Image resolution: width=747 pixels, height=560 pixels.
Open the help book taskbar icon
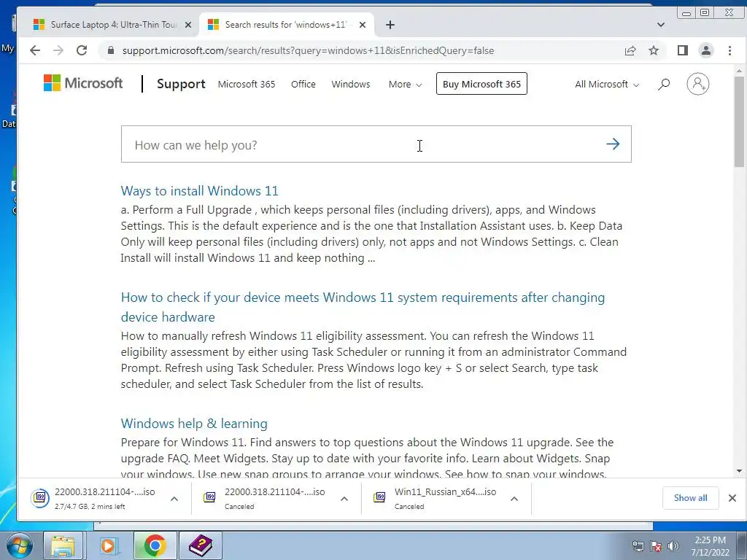click(201, 545)
